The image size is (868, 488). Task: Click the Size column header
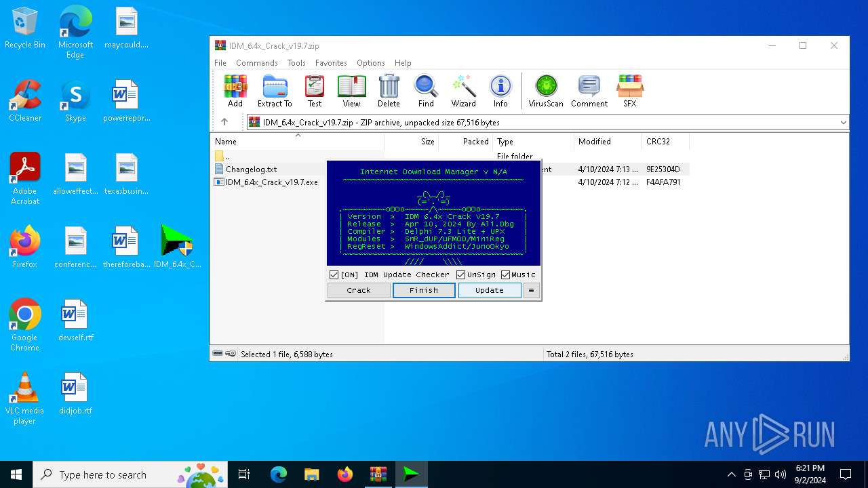coord(412,142)
